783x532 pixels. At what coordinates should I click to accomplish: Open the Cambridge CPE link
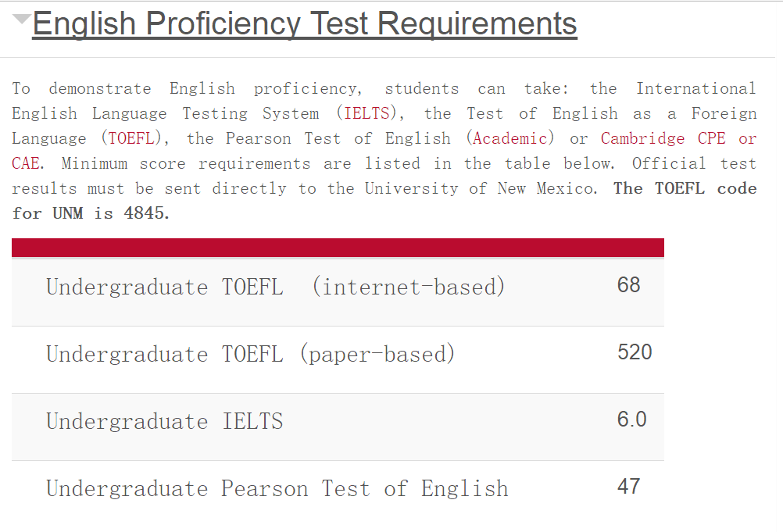pyautogui.click(x=663, y=138)
